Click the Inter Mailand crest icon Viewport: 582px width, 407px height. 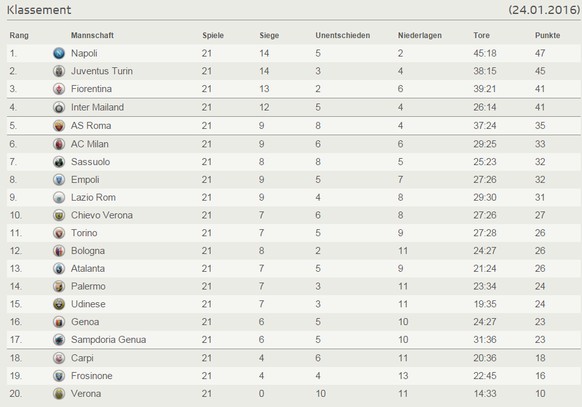59,107
